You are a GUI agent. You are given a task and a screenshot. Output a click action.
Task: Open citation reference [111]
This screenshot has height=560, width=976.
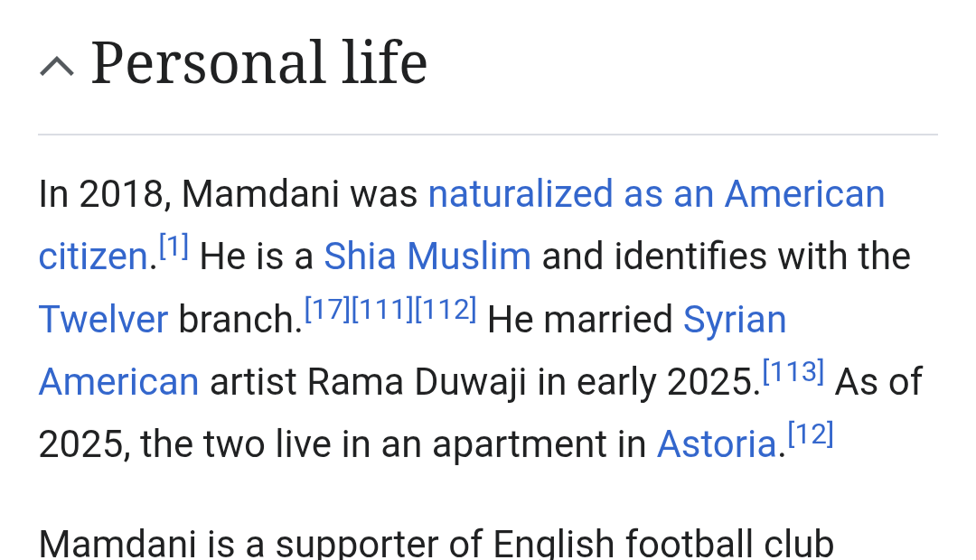click(383, 309)
